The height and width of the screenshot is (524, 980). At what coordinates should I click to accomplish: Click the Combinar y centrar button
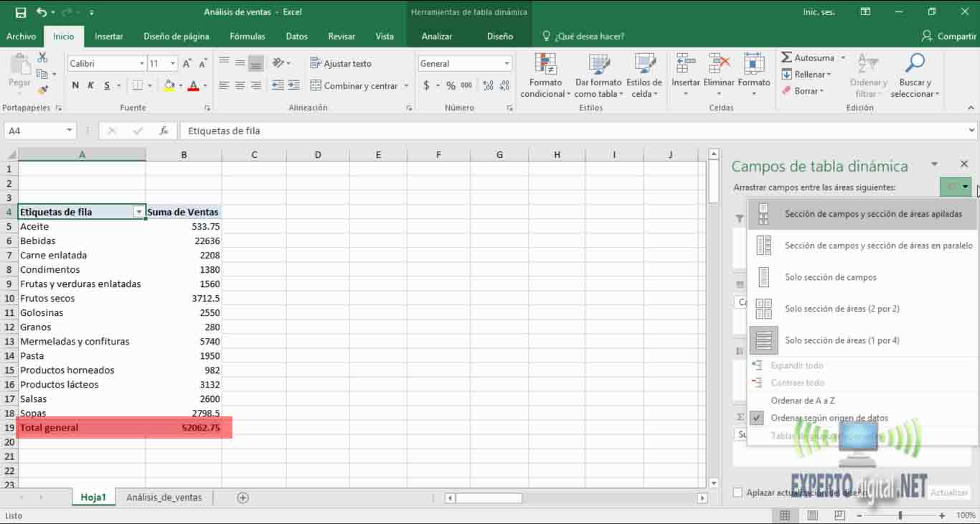click(354, 85)
